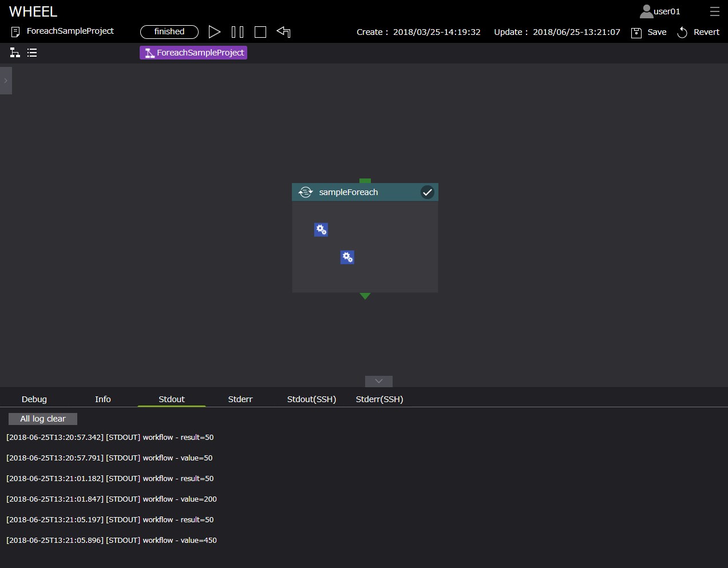Open the Stderr log tab

tap(240, 399)
